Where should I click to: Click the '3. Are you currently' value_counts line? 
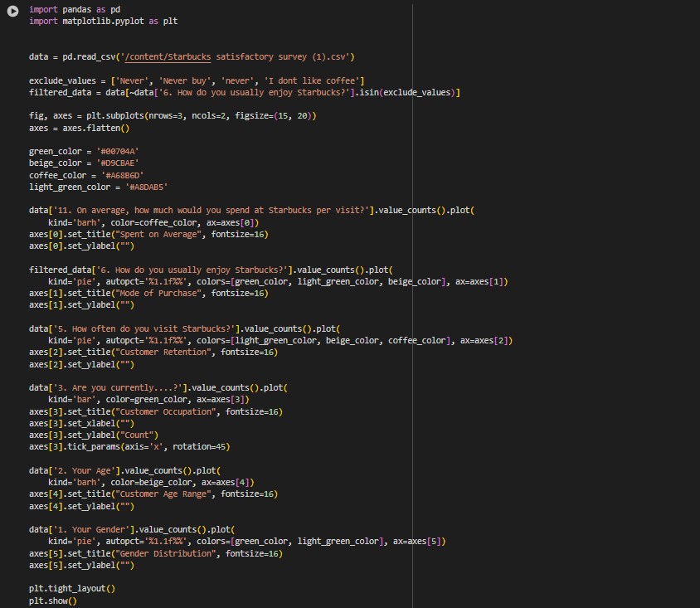click(x=158, y=388)
